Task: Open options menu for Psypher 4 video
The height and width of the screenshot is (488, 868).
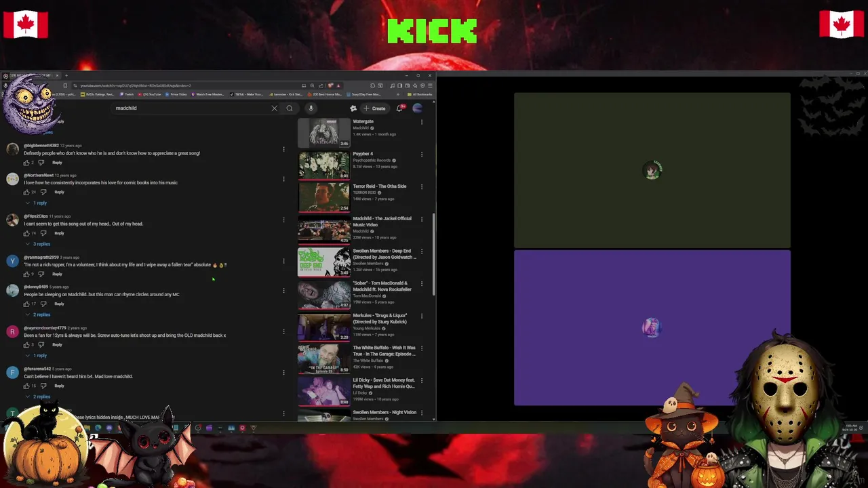Action: tap(422, 155)
